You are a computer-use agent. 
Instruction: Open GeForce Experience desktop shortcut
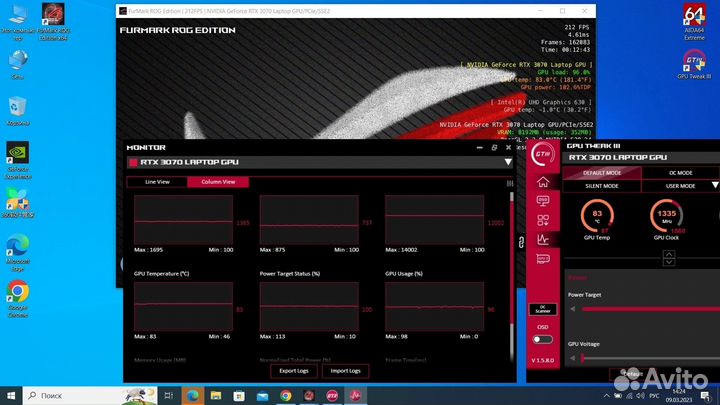pos(18,160)
